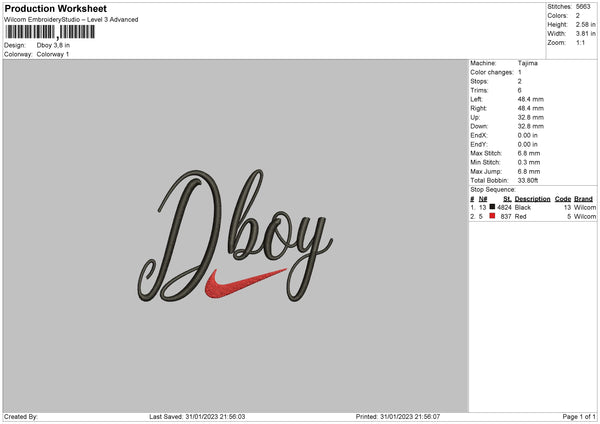Click the 'Red' description in row 2
The image size is (600, 424).
(520, 217)
